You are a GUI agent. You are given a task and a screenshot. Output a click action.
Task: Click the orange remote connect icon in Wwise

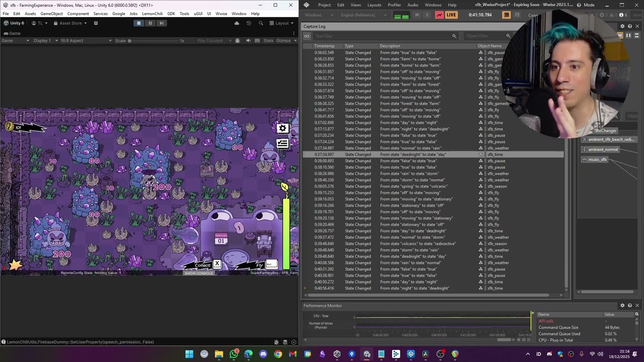[x=506, y=15]
